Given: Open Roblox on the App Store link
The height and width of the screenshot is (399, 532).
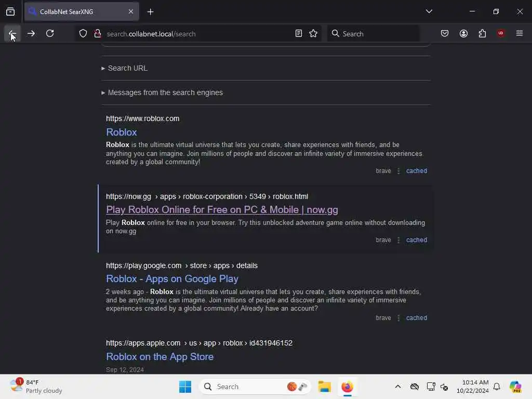Looking at the screenshot, I should click(x=160, y=356).
